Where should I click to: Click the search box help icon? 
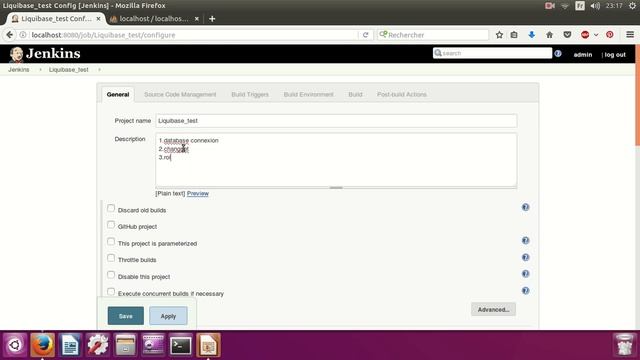(x=558, y=53)
